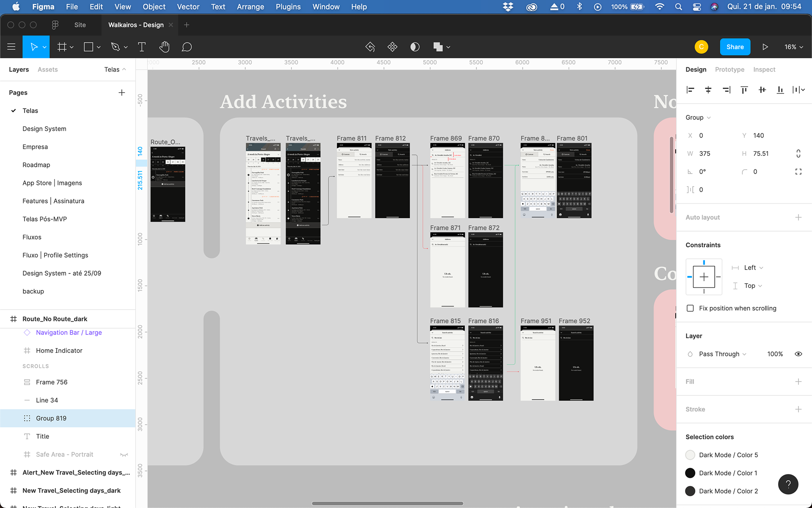Image resolution: width=812 pixels, height=508 pixels.
Task: Open Pen tool dropdown arrow
Action: pyautogui.click(x=126, y=47)
